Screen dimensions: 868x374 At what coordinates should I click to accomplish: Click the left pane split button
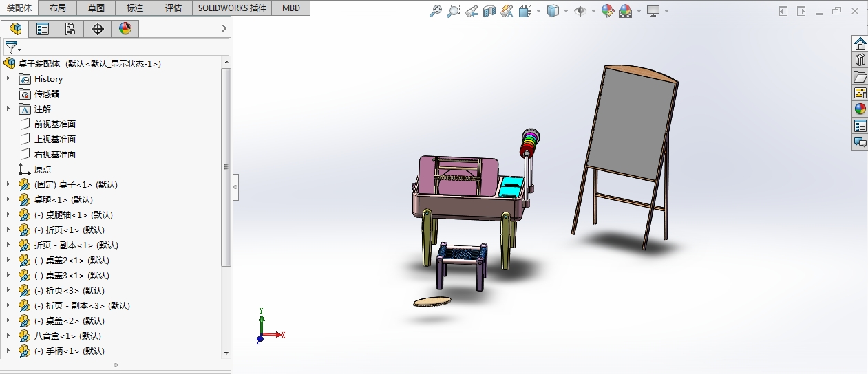(116, 365)
